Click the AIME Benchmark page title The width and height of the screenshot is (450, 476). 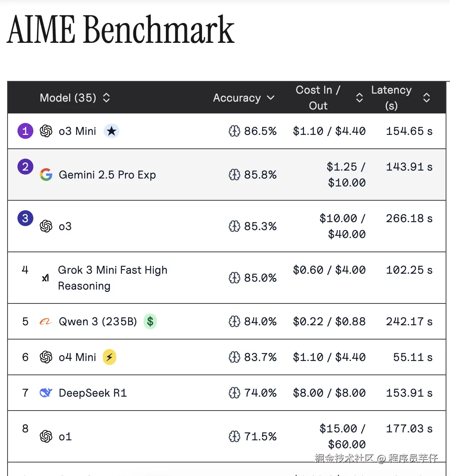click(121, 29)
